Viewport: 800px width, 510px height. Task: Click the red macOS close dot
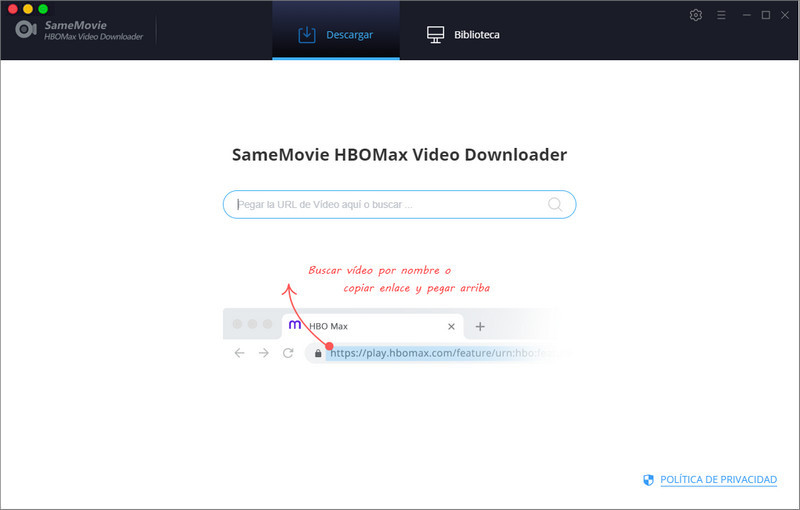[13, 9]
